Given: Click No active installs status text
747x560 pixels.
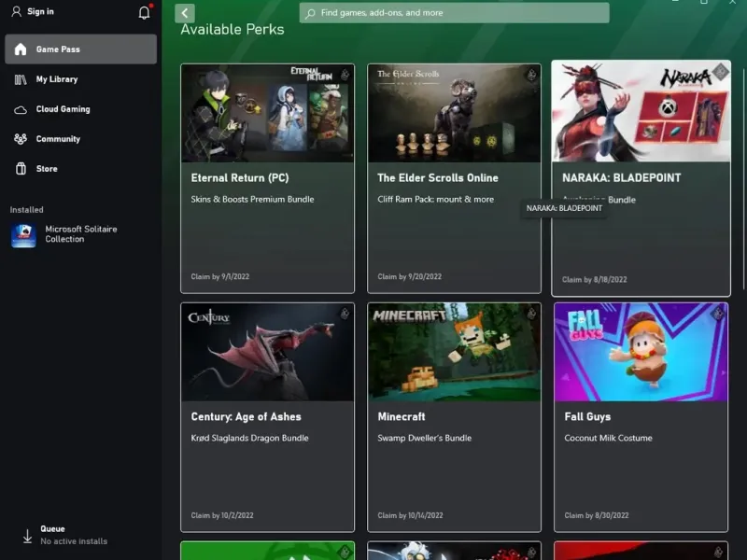Looking at the screenshot, I should 74,541.
